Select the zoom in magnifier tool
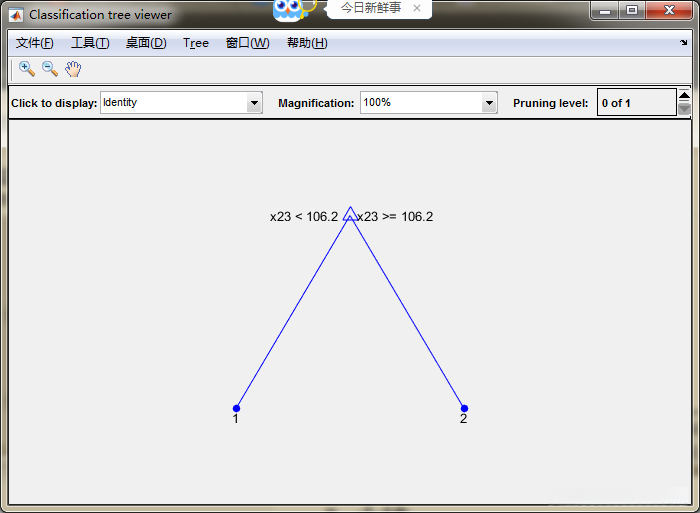The height and width of the screenshot is (513, 700). [x=27, y=69]
